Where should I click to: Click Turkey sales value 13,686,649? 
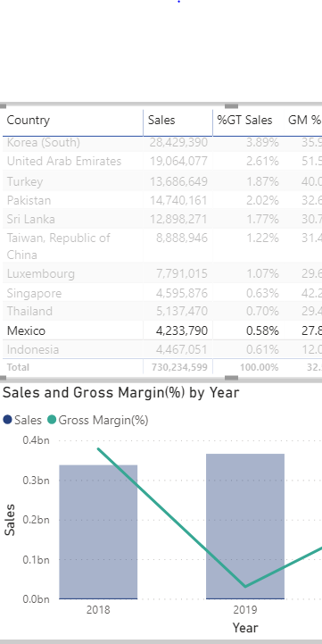pyautogui.click(x=178, y=181)
